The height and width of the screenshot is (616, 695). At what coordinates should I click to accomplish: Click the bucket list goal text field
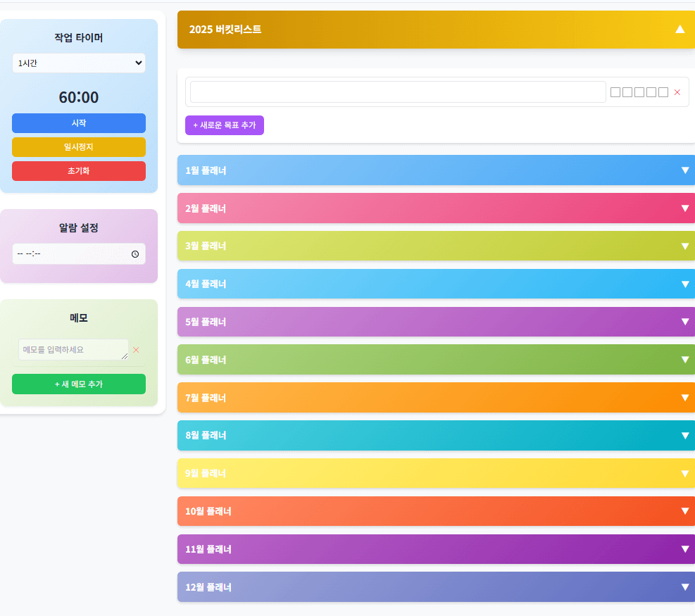pos(398,92)
